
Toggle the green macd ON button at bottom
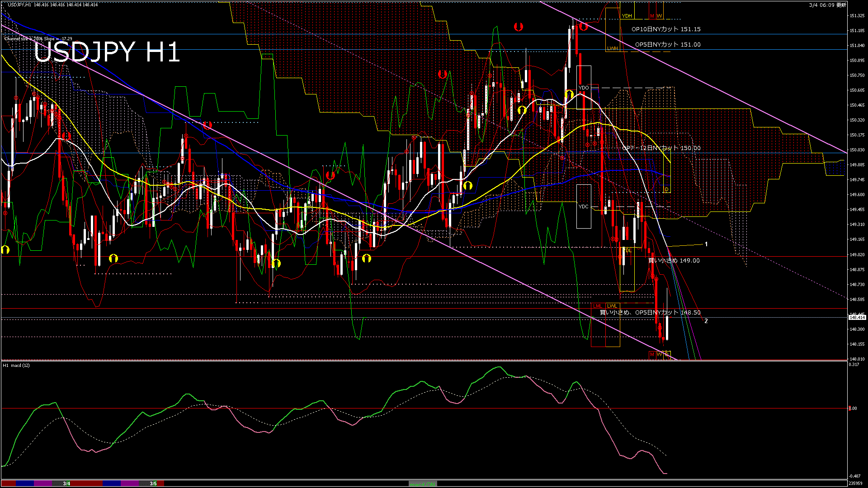pos(423,484)
